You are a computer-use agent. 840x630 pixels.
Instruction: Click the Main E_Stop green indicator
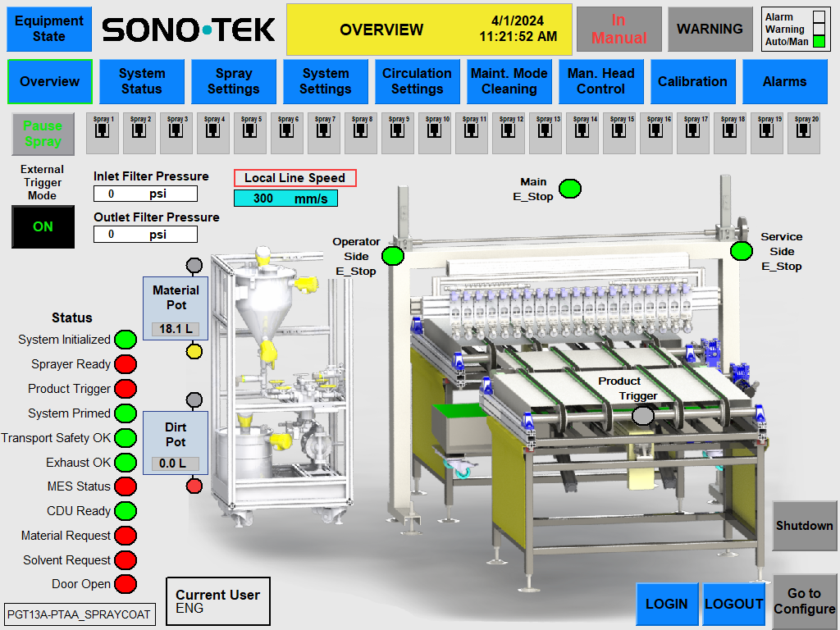pyautogui.click(x=570, y=189)
